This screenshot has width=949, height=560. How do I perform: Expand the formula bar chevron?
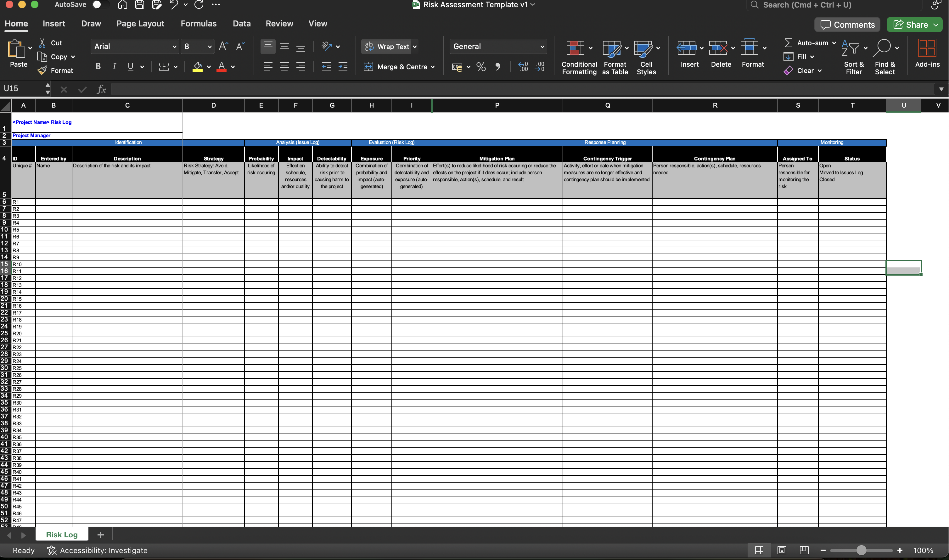click(x=941, y=89)
